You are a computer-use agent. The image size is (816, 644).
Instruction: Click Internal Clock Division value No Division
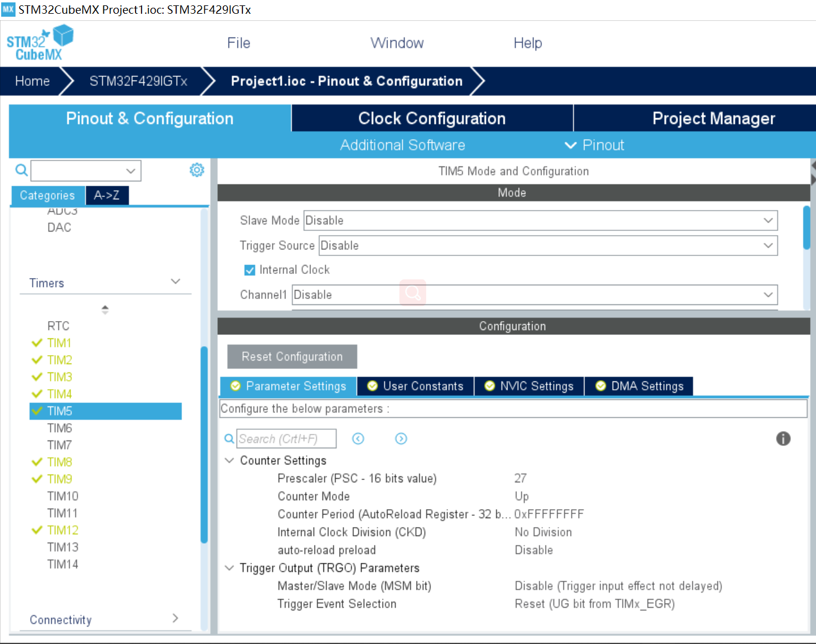point(543,532)
